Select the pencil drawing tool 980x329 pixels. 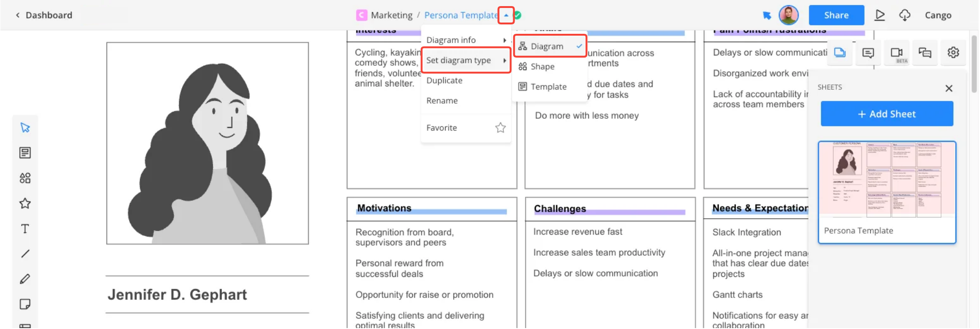tap(25, 279)
